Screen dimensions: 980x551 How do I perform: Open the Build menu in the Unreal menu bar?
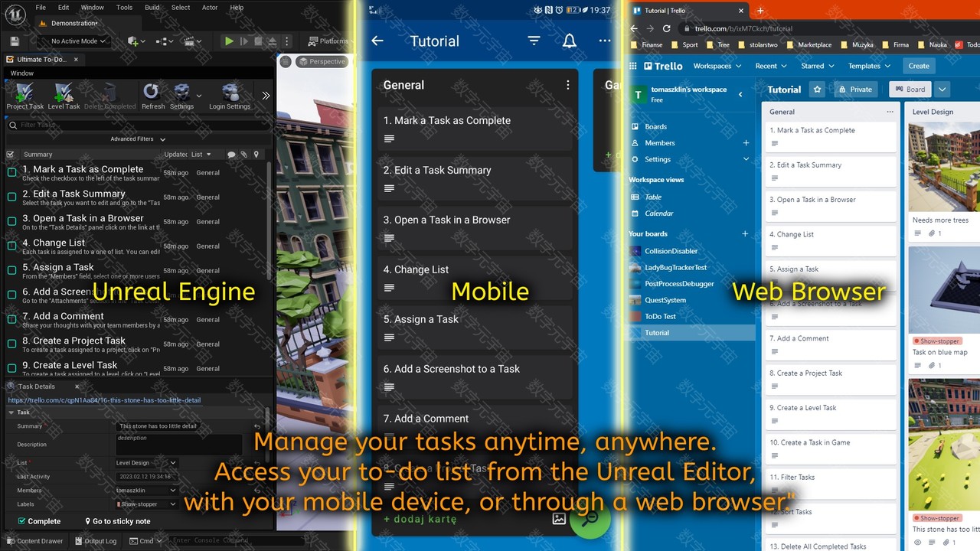pyautogui.click(x=152, y=8)
